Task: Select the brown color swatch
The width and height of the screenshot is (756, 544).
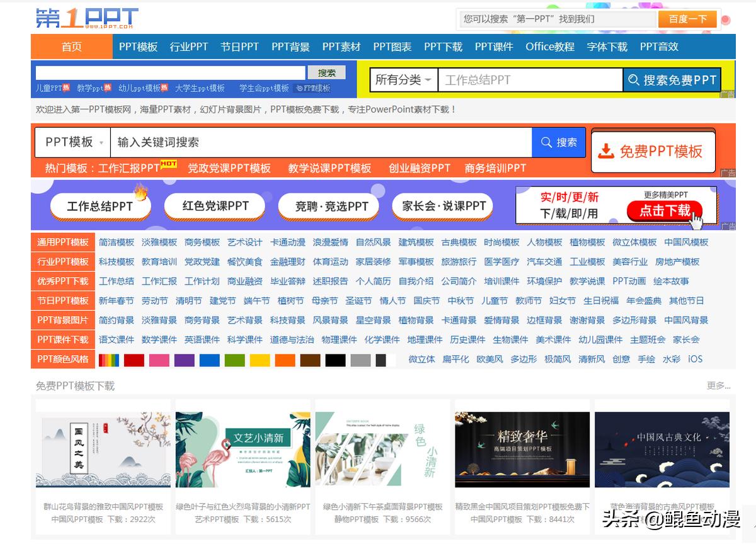Action: point(311,360)
